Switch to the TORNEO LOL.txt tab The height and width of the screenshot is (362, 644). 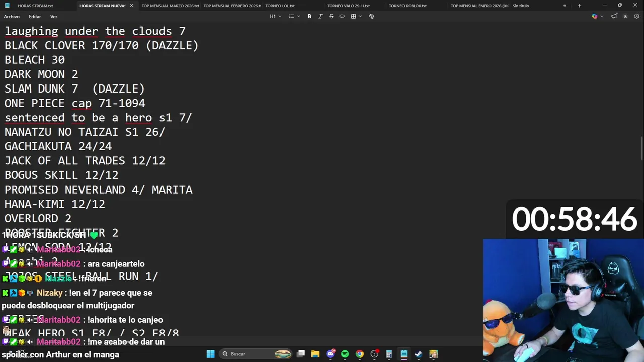tap(280, 6)
